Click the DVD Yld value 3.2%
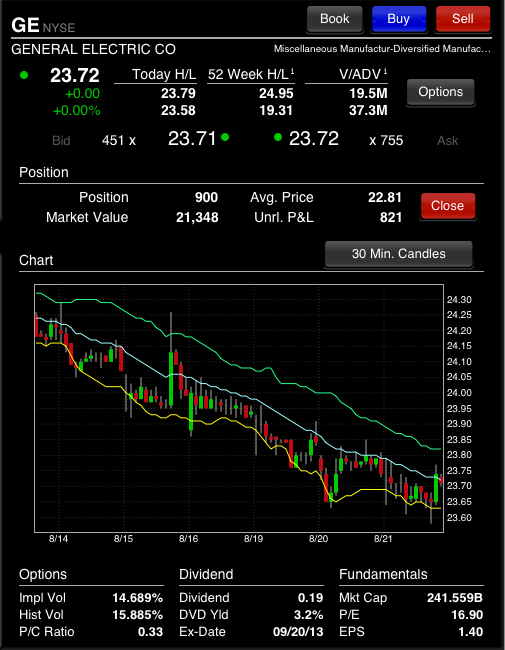This screenshot has height=650, width=505. (308, 615)
